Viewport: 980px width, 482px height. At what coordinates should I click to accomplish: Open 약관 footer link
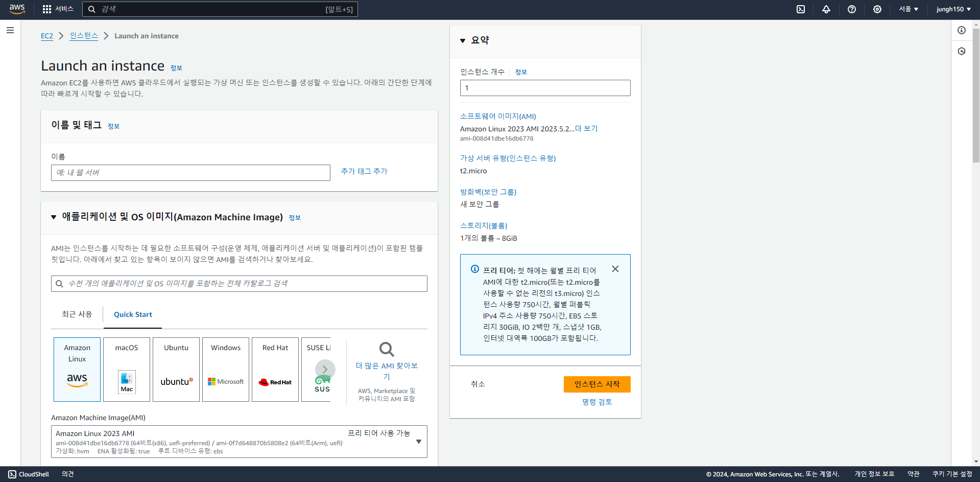[x=914, y=474]
